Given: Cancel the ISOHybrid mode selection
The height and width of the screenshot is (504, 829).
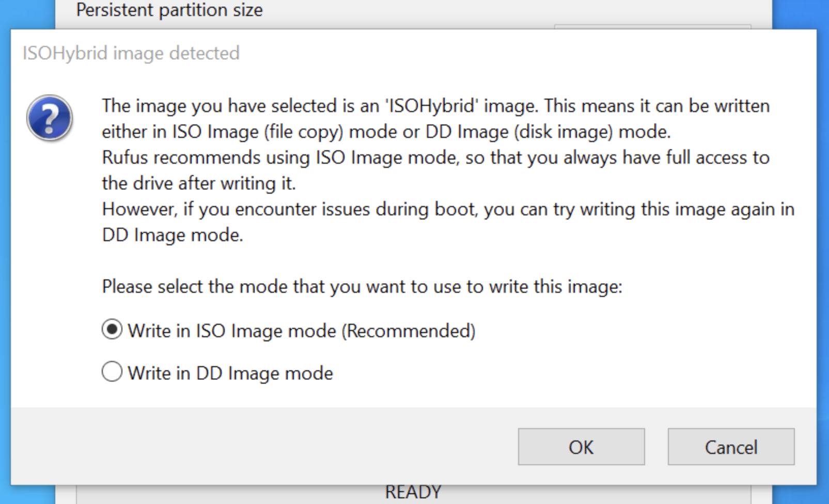Looking at the screenshot, I should tap(730, 447).
